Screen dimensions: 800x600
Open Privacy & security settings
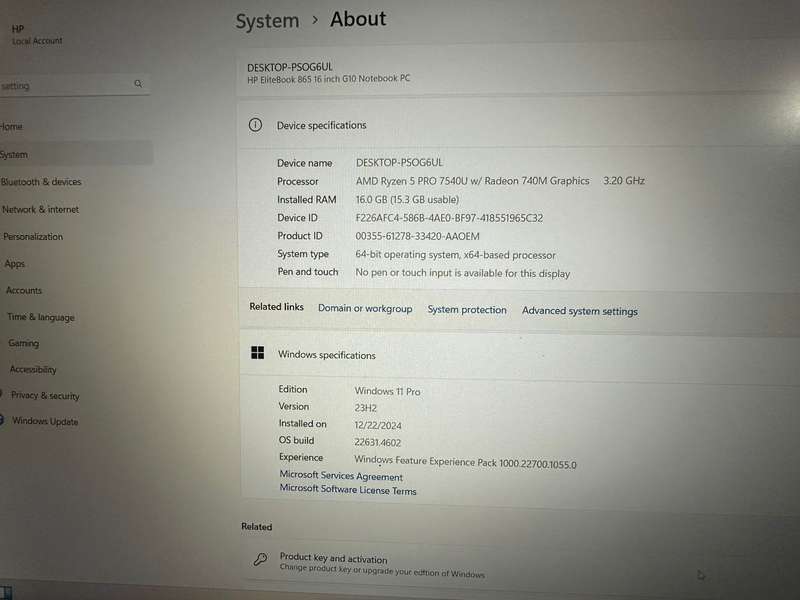pyautogui.click(x=45, y=395)
